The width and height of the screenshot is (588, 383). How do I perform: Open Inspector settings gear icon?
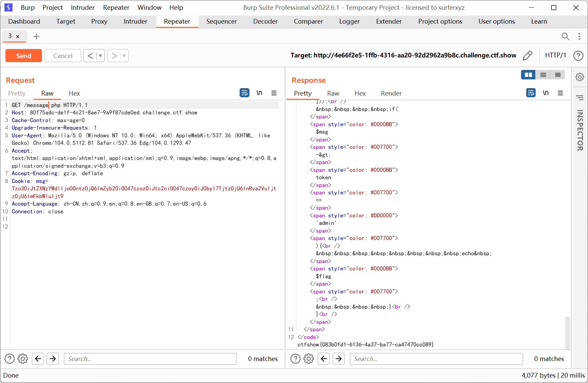click(x=580, y=77)
